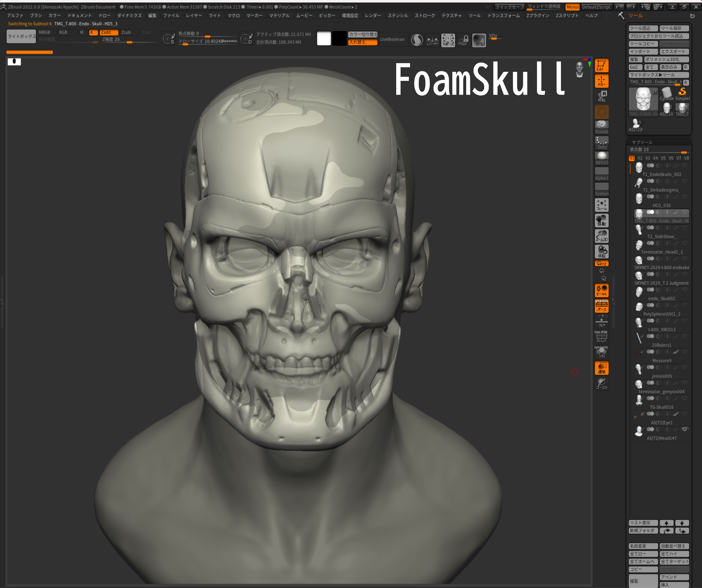Viewport: 702px width, 588px height.
Task: Move selected subtool up with arrow icon
Action: tap(666, 523)
